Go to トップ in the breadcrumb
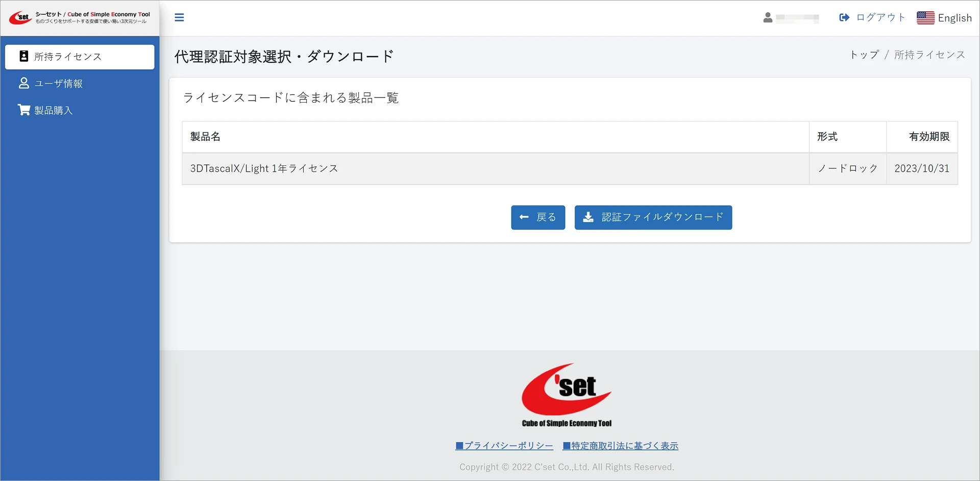Viewport: 980px width, 481px height. 864,55
